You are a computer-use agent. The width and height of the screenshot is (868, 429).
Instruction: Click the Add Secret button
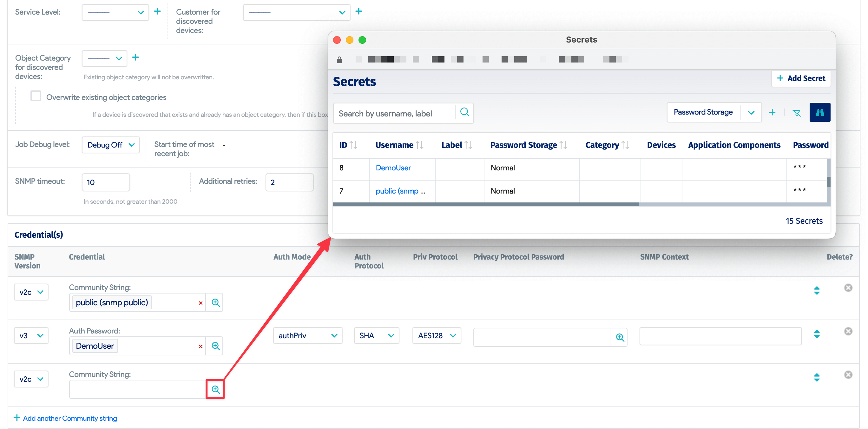click(801, 78)
